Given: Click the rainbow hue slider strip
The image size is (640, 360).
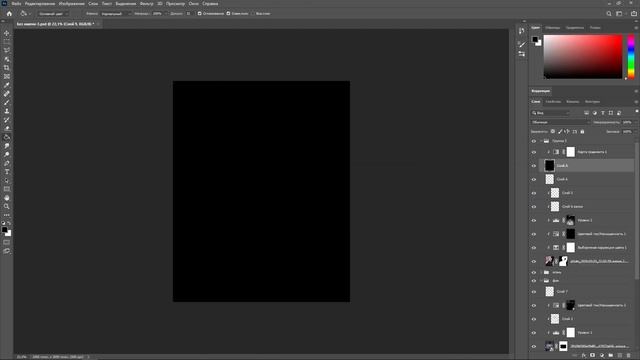Looking at the screenshot, I should pyautogui.click(x=631, y=57).
